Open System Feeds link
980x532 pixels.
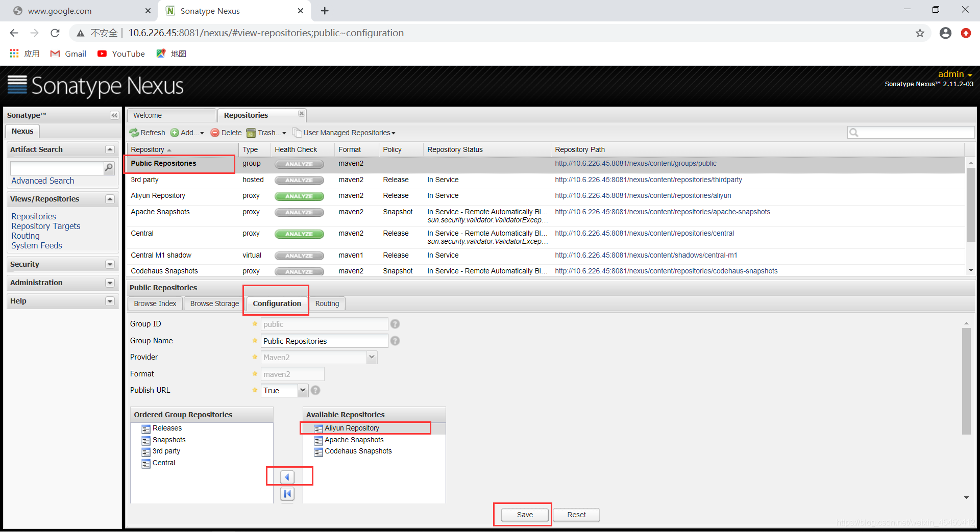click(x=37, y=245)
